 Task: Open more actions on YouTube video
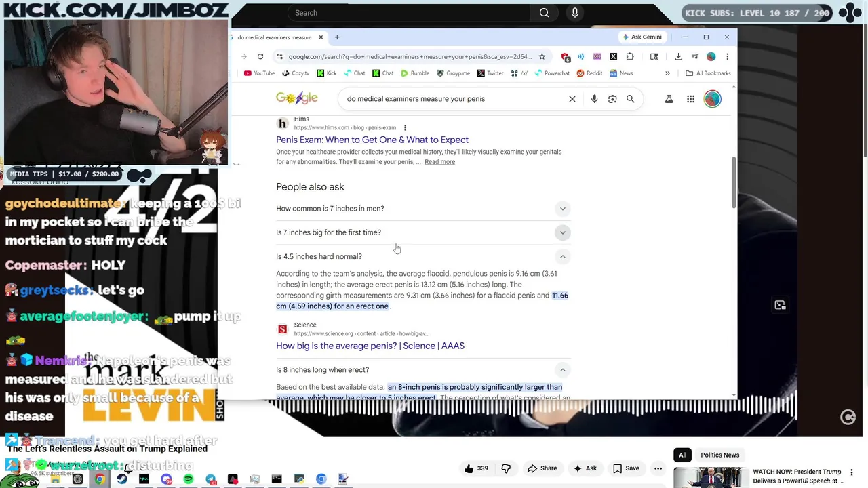pyautogui.click(x=658, y=468)
